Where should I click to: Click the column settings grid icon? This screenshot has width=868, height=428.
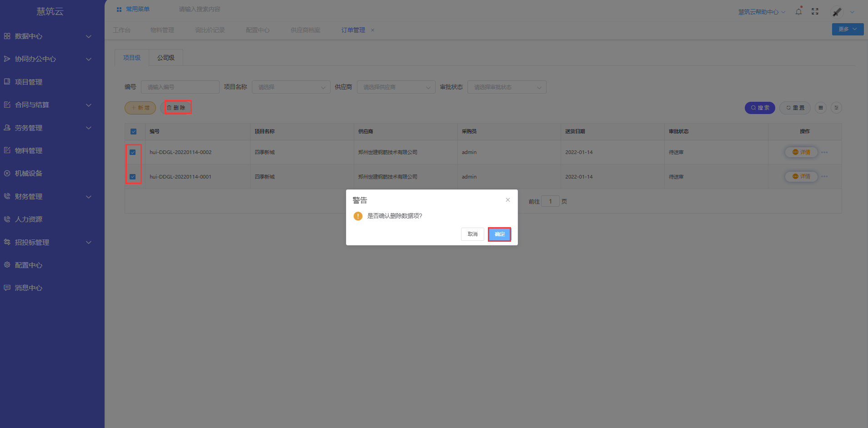click(x=820, y=108)
